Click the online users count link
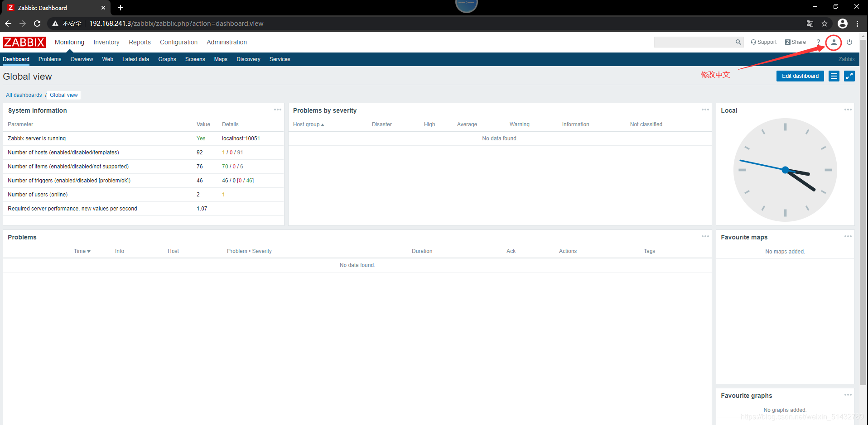 pyautogui.click(x=223, y=195)
